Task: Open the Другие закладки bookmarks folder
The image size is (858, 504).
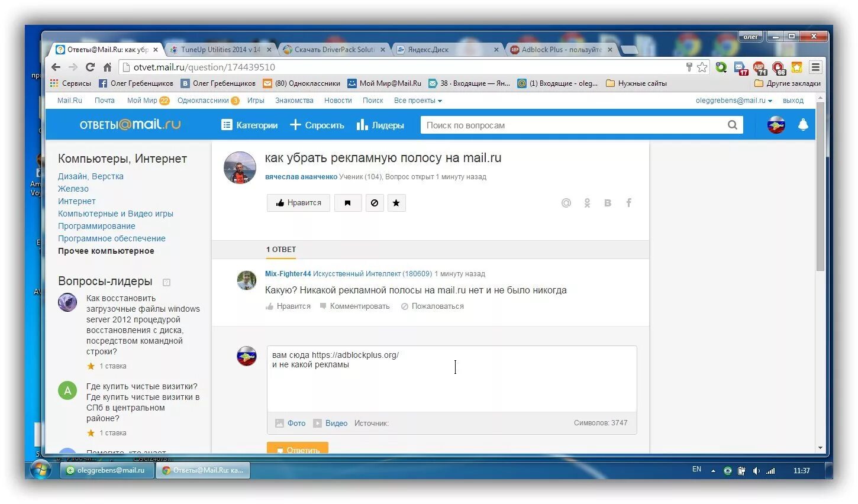Action: point(788,83)
